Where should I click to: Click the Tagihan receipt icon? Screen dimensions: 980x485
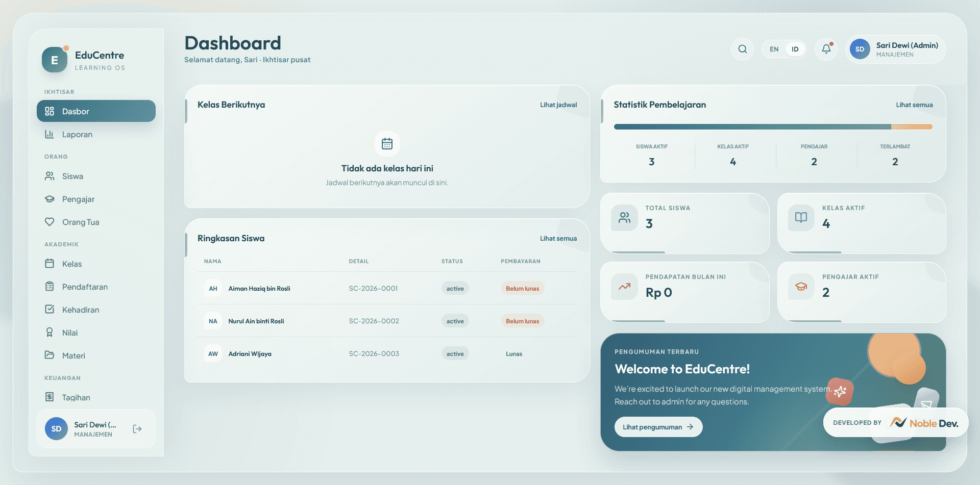click(50, 397)
